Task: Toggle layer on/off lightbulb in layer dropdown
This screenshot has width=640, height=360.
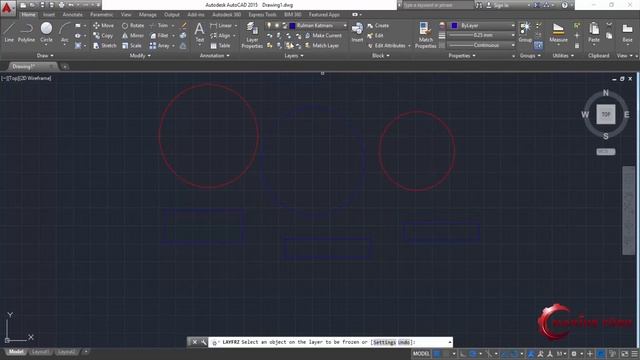Action: [x=269, y=25]
